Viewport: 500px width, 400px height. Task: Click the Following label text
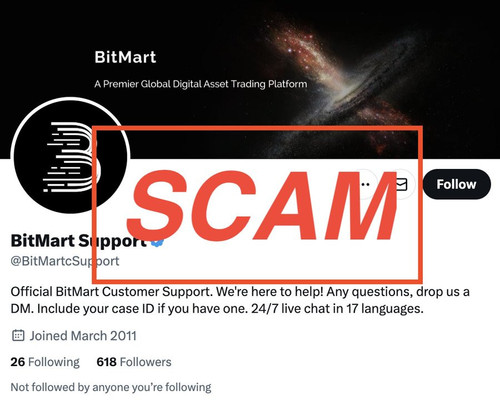[x=54, y=362]
